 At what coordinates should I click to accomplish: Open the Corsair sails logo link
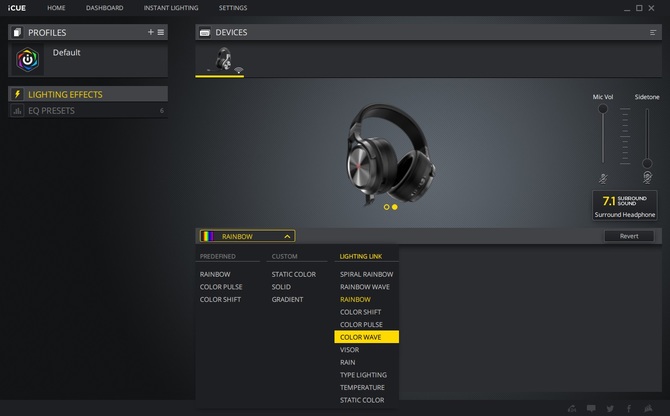pos(648,409)
